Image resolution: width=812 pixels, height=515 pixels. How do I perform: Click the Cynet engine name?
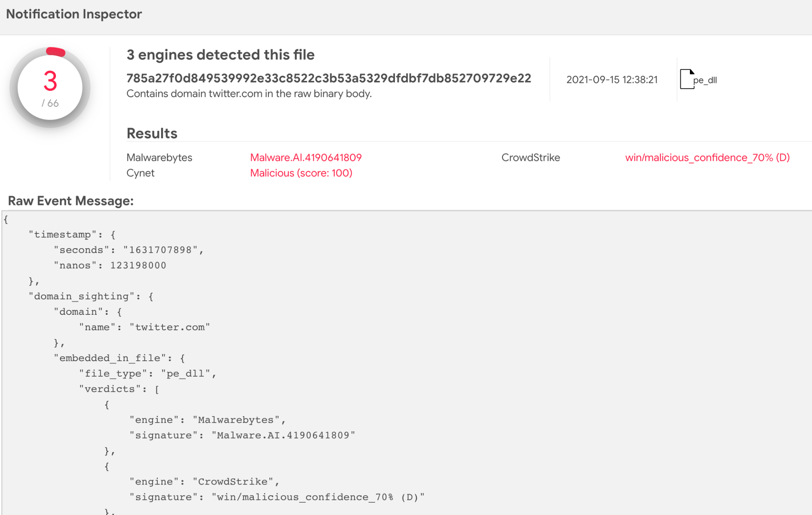coord(140,173)
